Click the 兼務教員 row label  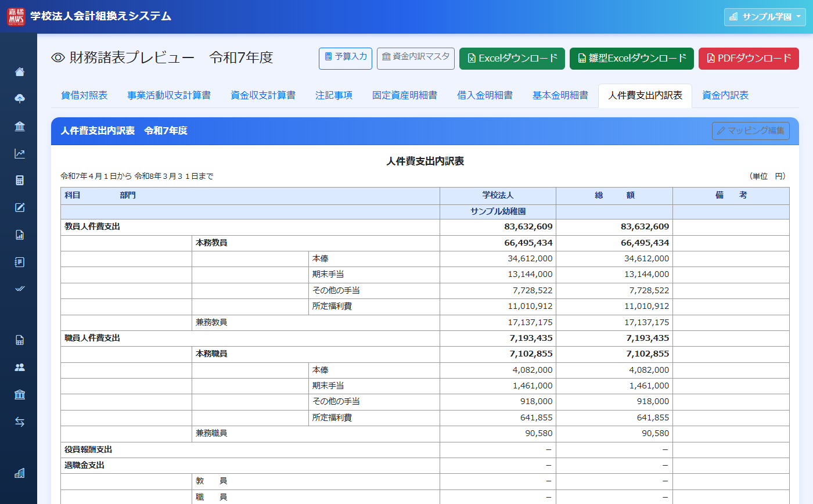pyautogui.click(x=211, y=322)
